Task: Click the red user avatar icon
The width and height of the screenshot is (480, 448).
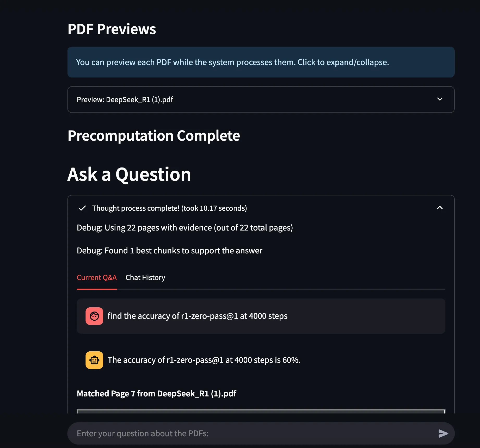Action: [x=94, y=316]
